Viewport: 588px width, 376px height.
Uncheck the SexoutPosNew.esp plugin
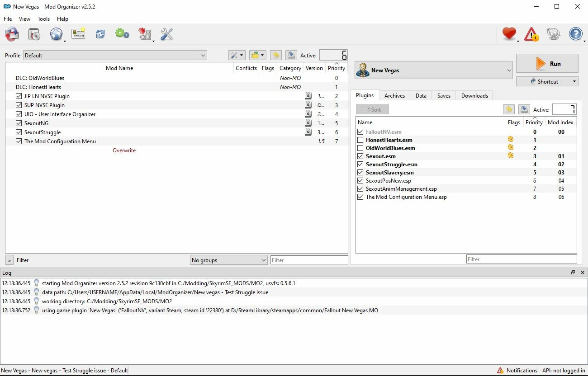pos(360,181)
